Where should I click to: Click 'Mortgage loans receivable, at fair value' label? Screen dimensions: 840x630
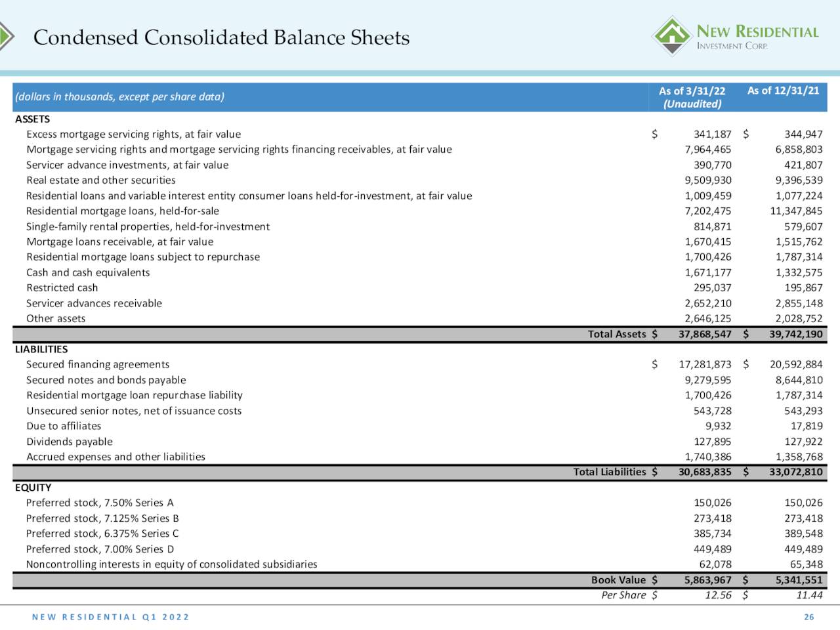point(119,241)
